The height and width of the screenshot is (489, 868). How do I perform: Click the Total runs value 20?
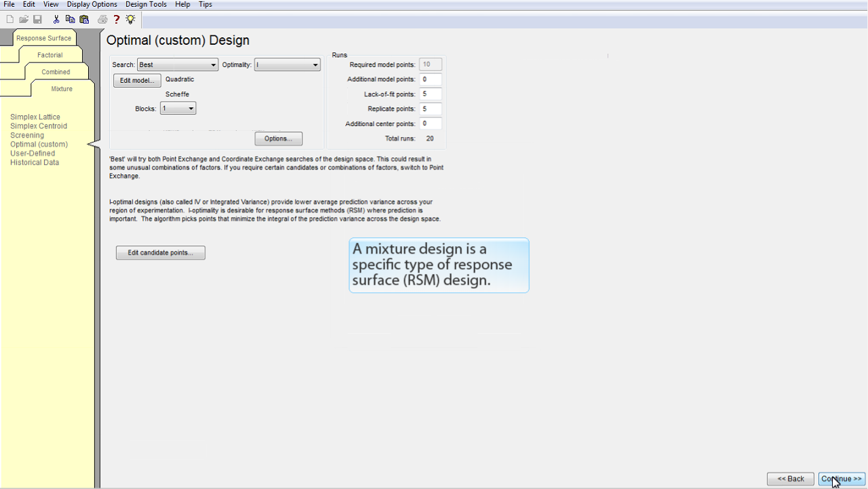(x=430, y=138)
